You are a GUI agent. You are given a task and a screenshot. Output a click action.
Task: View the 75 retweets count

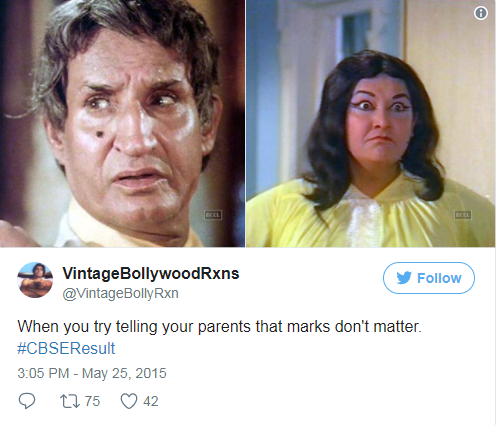pyautogui.click(x=92, y=401)
